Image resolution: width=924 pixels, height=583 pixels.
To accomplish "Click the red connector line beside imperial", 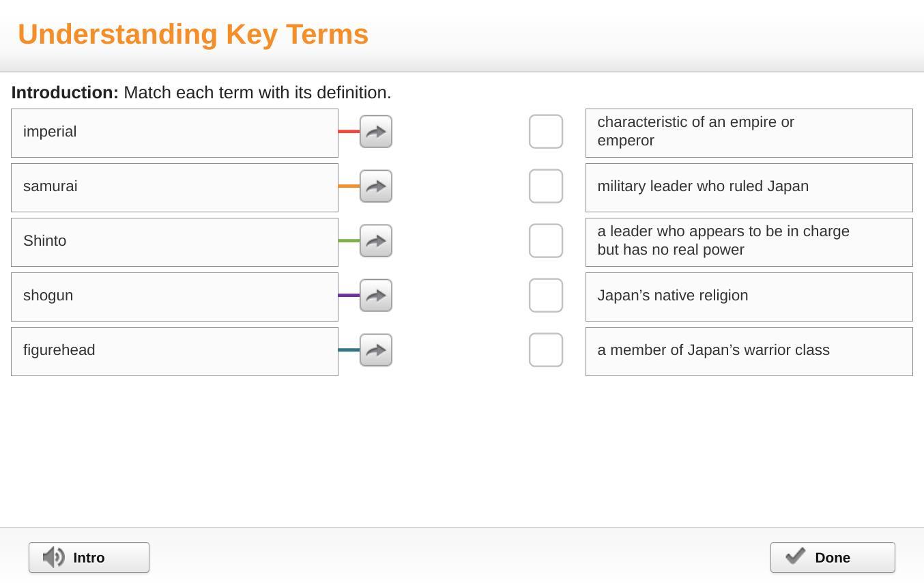I will [349, 131].
